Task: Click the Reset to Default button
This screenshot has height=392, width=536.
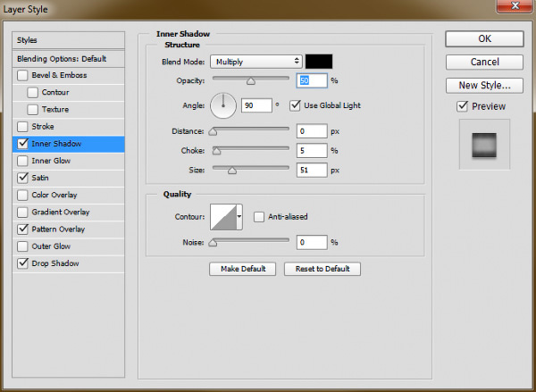Action: click(x=322, y=269)
